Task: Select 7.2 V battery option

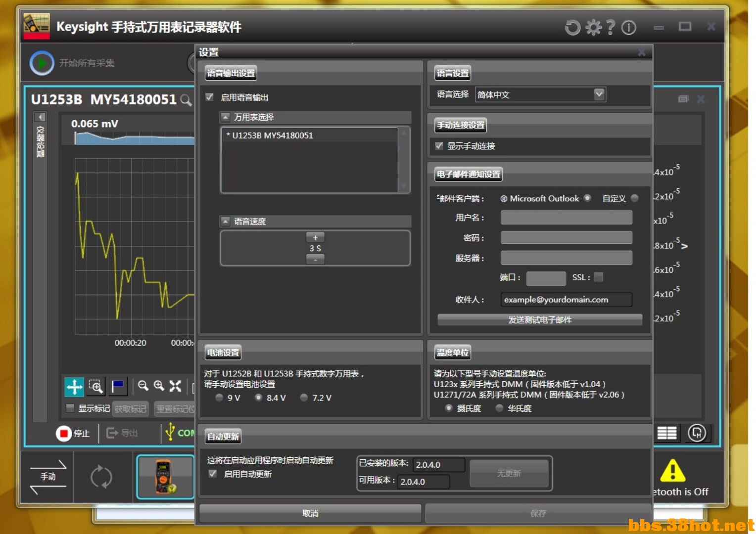Action: pyautogui.click(x=304, y=398)
